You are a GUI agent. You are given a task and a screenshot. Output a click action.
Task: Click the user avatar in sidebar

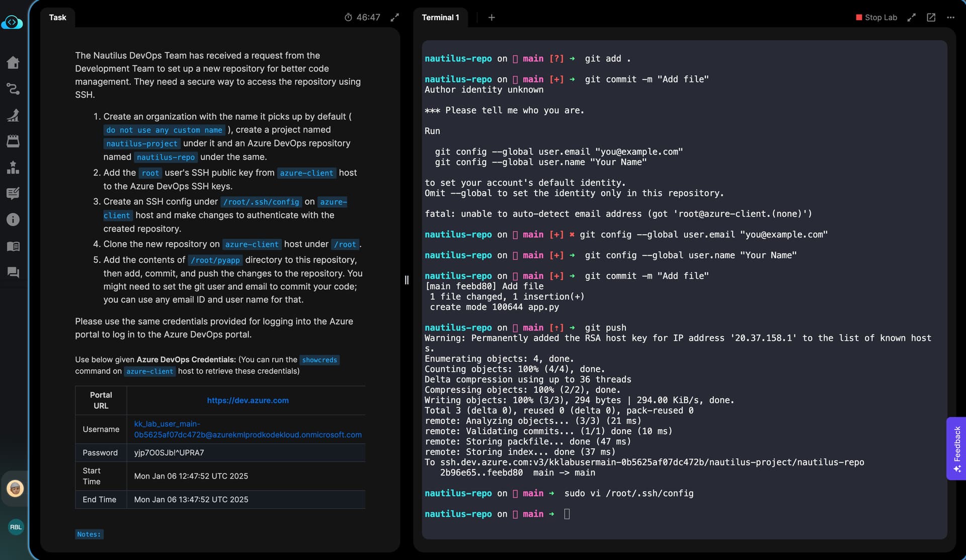coord(15,488)
